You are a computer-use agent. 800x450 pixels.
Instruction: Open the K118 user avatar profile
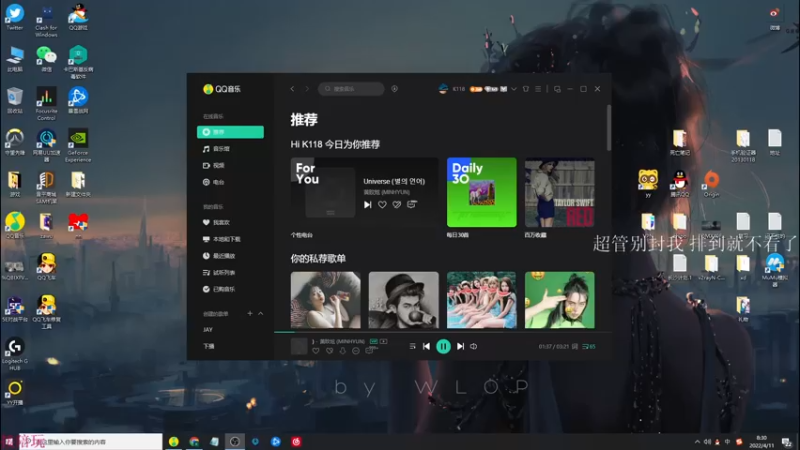(x=443, y=89)
